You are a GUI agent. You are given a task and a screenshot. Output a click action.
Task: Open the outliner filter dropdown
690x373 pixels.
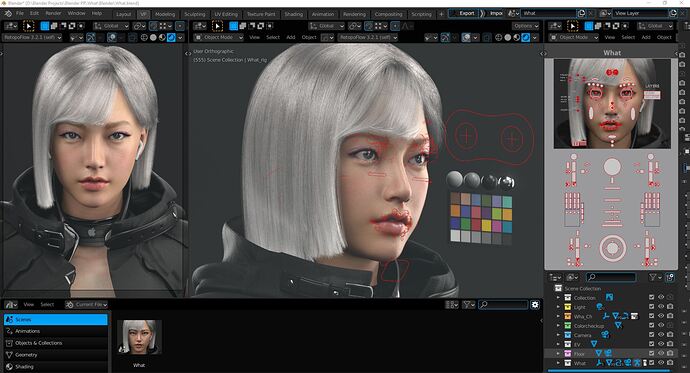coord(655,277)
